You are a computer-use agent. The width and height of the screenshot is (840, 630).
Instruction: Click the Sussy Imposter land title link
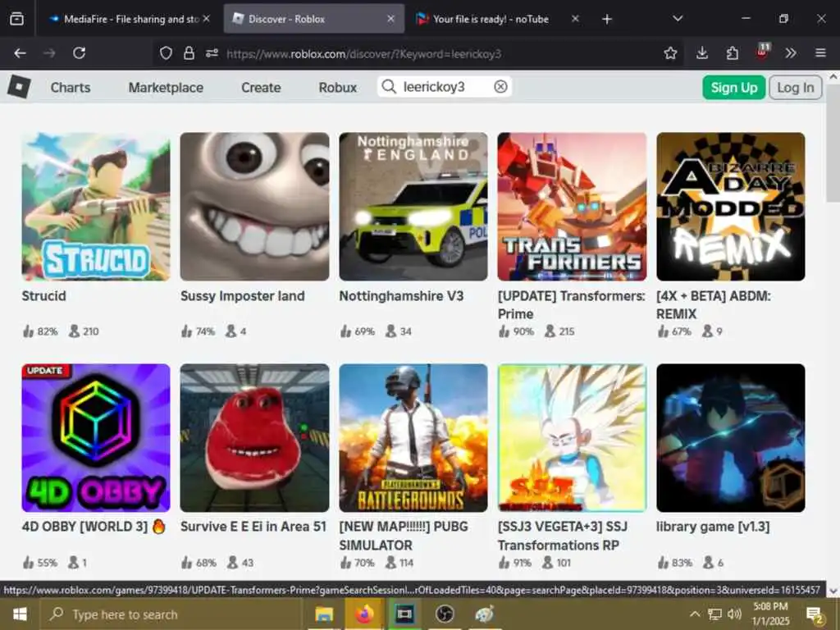243,296
